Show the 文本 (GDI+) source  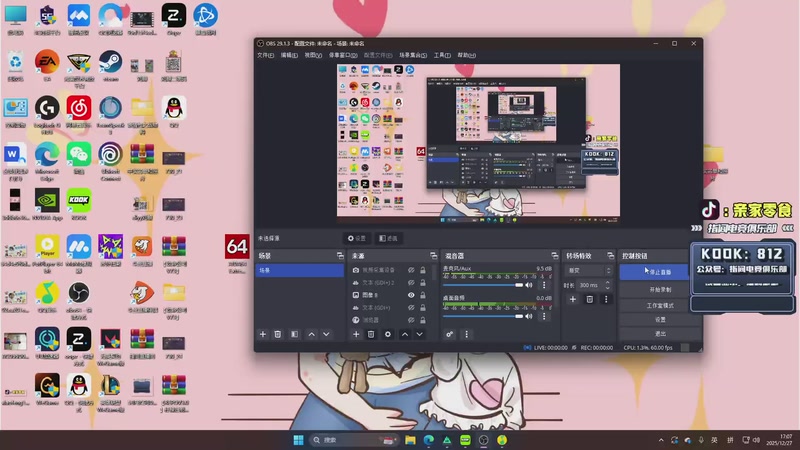coord(411,308)
